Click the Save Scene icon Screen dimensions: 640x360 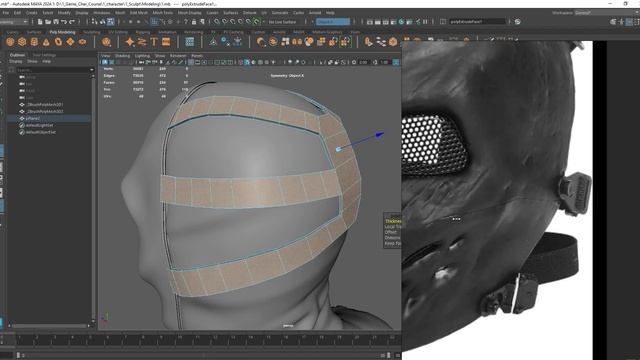click(56, 22)
